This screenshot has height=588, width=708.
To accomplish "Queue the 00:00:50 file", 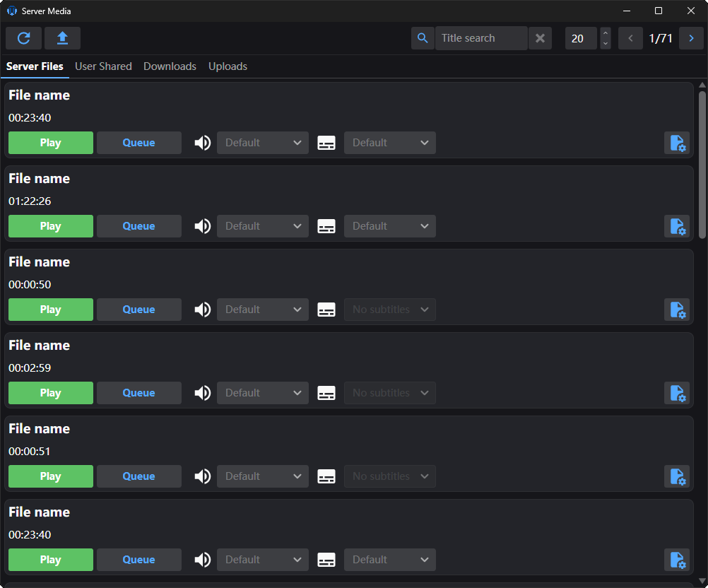I will (x=139, y=310).
